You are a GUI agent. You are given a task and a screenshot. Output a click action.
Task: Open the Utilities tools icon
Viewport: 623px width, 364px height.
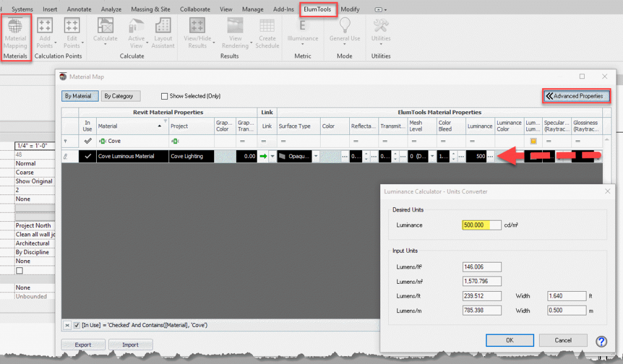coord(381,26)
